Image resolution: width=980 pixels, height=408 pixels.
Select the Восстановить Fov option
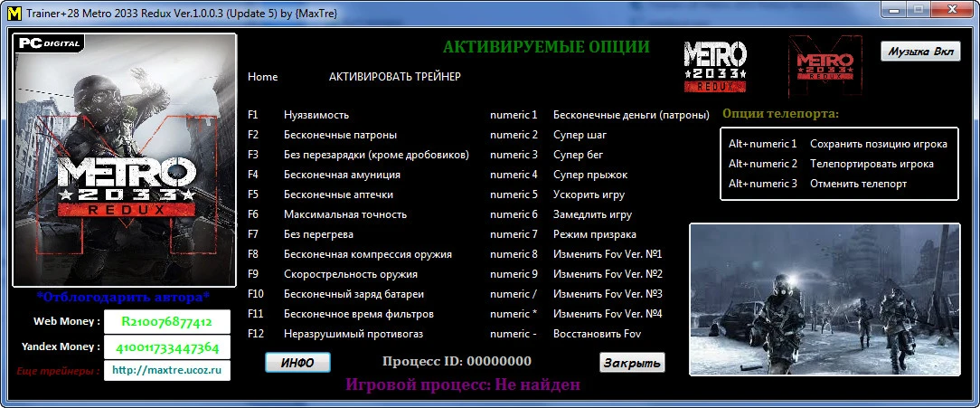click(598, 334)
